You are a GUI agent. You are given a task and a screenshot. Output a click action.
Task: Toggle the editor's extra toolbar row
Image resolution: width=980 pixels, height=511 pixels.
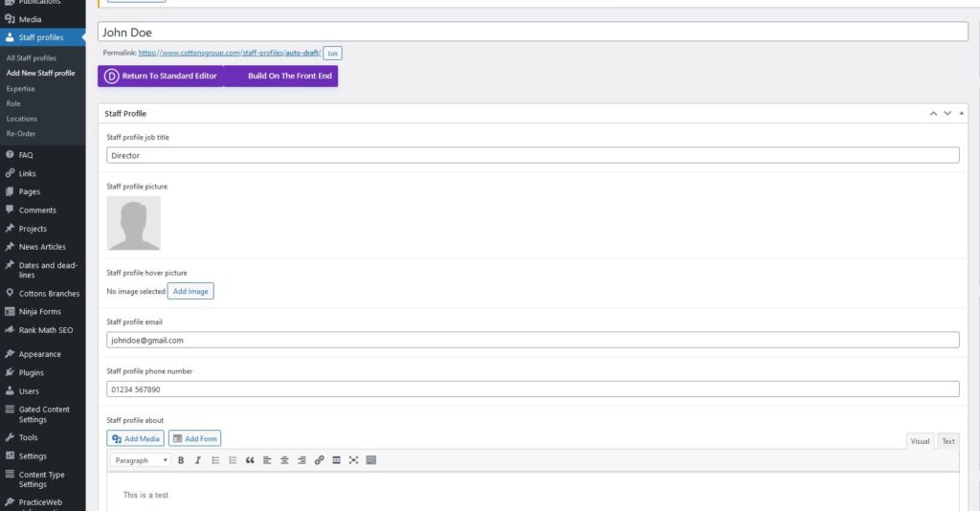tap(371, 460)
